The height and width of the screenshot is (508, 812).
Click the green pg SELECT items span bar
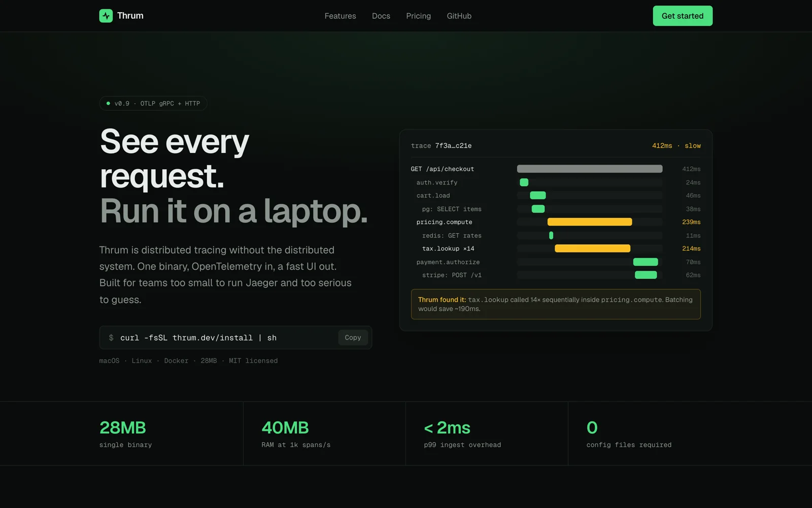point(538,209)
